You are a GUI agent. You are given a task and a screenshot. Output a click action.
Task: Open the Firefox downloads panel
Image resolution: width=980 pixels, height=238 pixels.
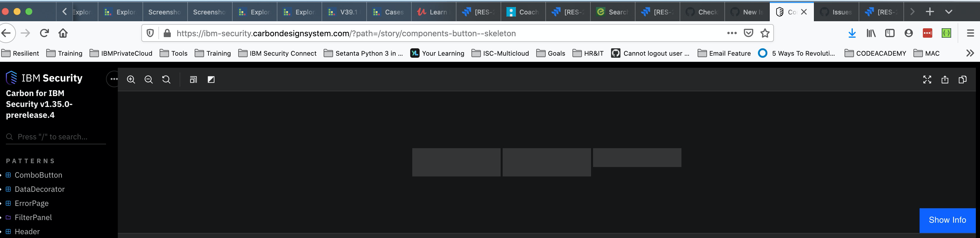tap(852, 33)
